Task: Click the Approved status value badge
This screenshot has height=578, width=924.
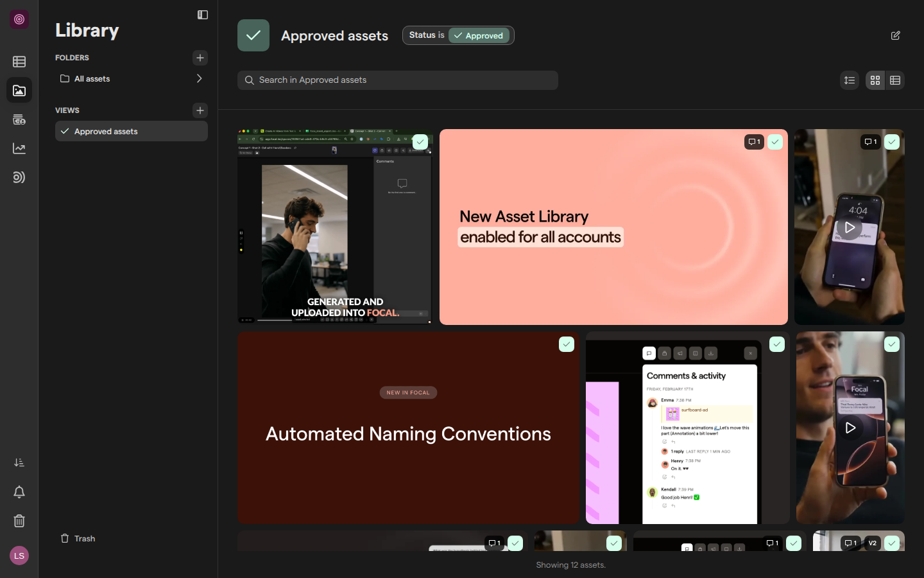Action: click(479, 35)
